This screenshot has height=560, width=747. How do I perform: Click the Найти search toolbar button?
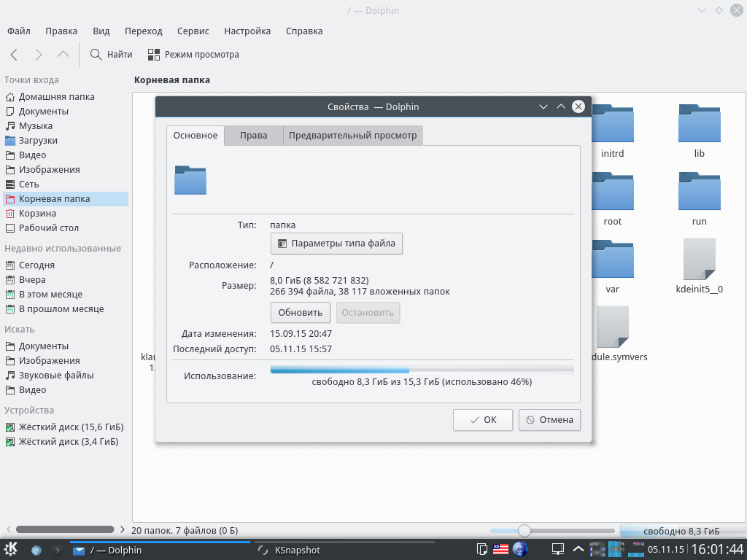point(112,55)
